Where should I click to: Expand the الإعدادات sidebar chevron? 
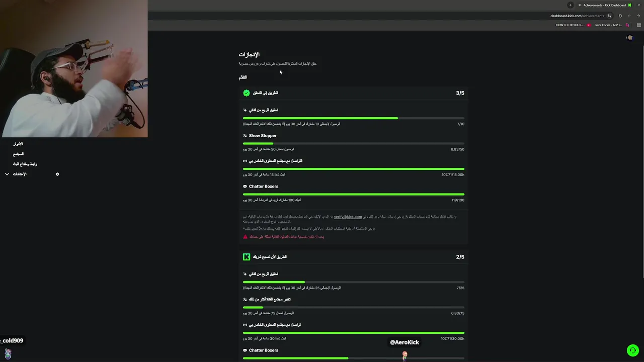point(7,174)
